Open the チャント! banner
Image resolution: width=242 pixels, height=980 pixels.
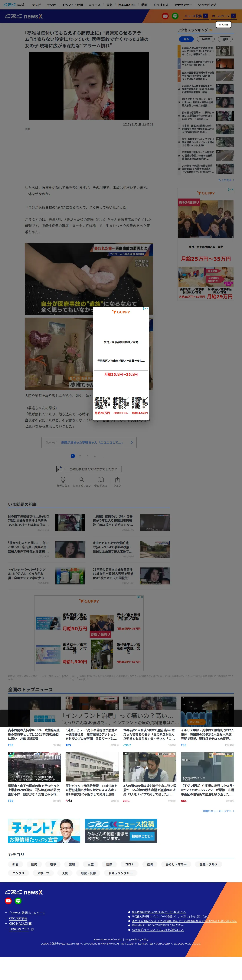[44, 831]
